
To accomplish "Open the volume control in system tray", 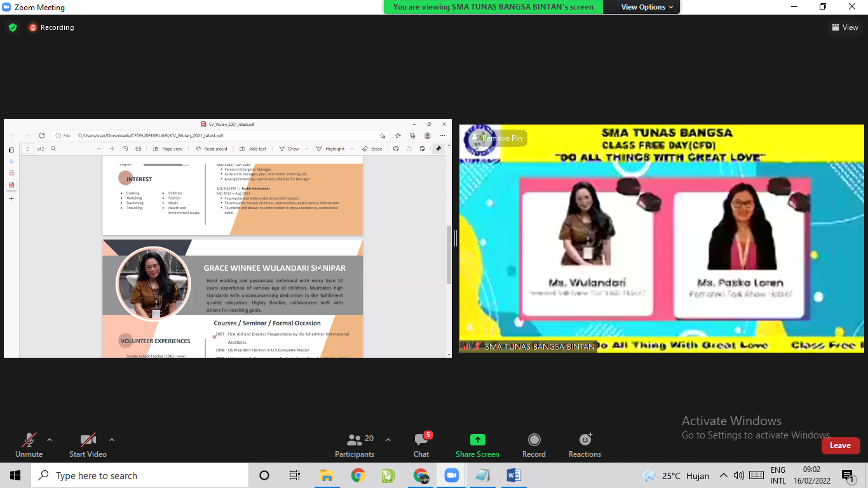I will coord(739,475).
